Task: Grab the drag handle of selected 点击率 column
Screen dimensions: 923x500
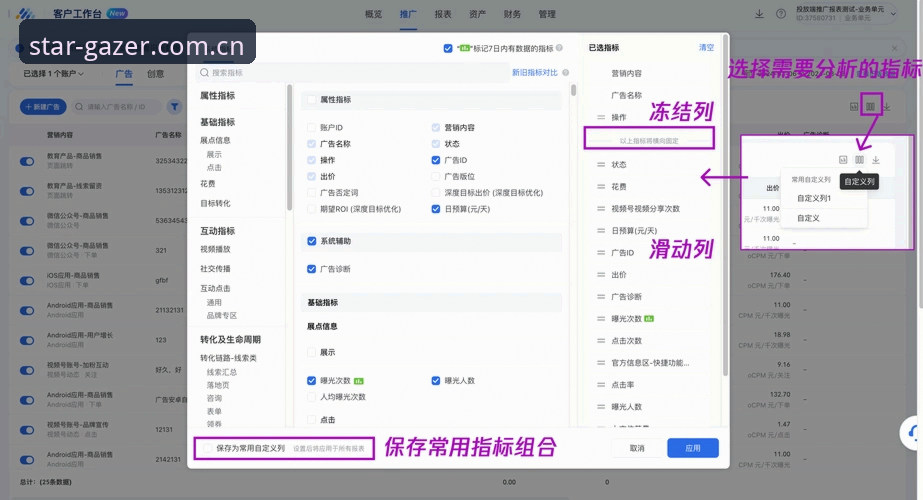Action: (601, 385)
